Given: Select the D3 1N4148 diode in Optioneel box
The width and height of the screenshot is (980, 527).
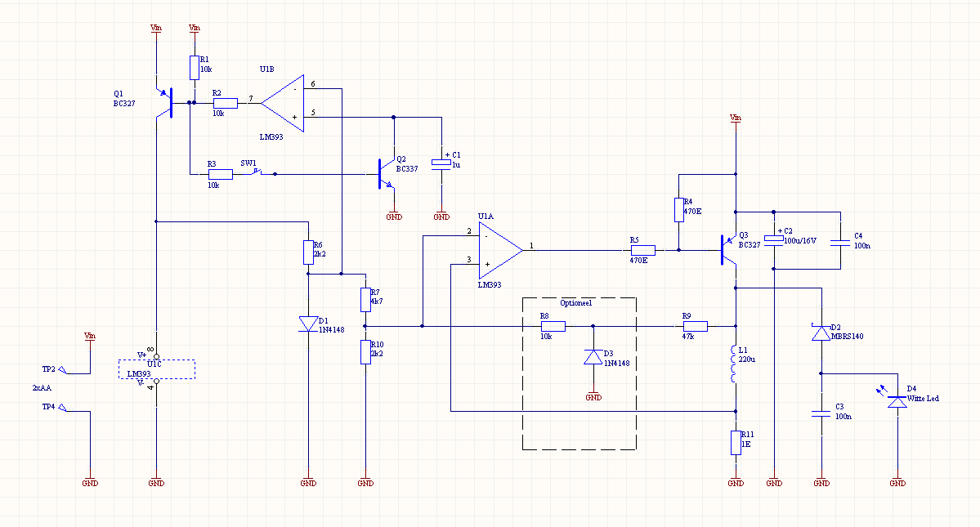Looking at the screenshot, I should [x=593, y=357].
